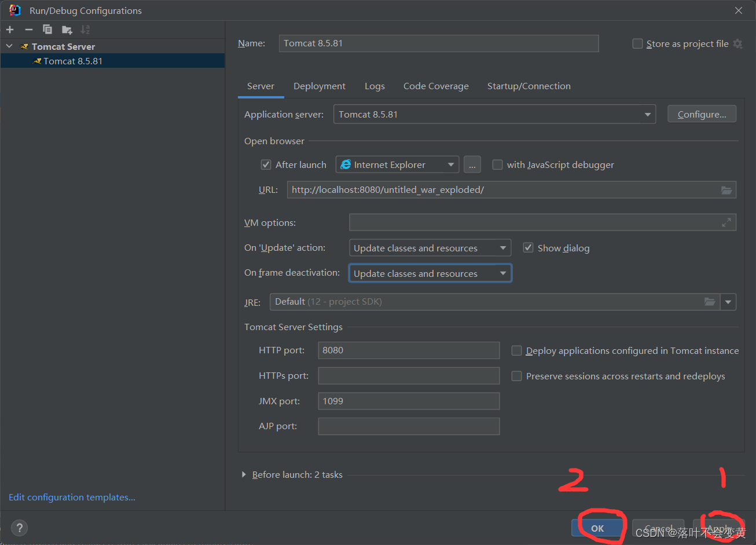Toggle the Show dialog checkbox

pyautogui.click(x=528, y=248)
